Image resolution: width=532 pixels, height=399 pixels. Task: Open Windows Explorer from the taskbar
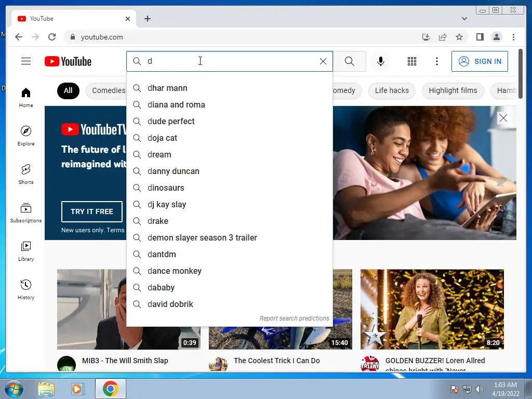(x=46, y=389)
